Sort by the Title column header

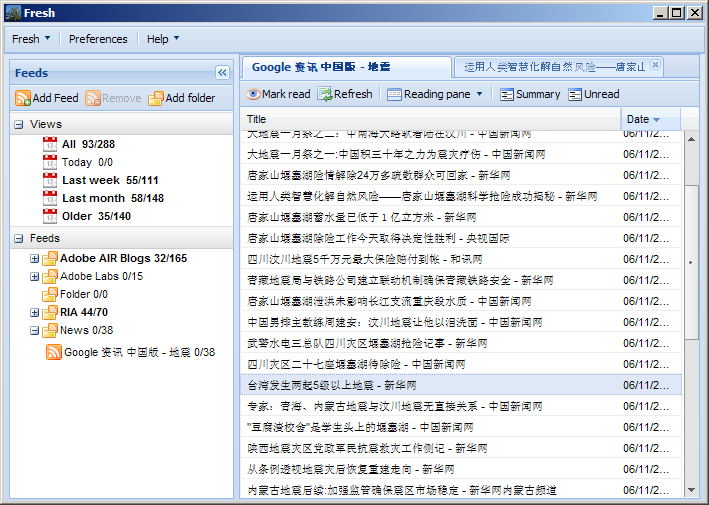click(430, 119)
